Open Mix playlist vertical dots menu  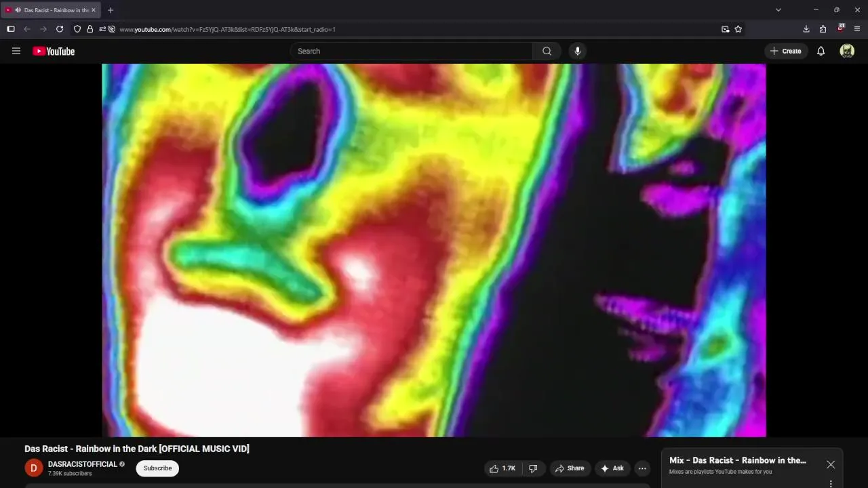tap(831, 484)
